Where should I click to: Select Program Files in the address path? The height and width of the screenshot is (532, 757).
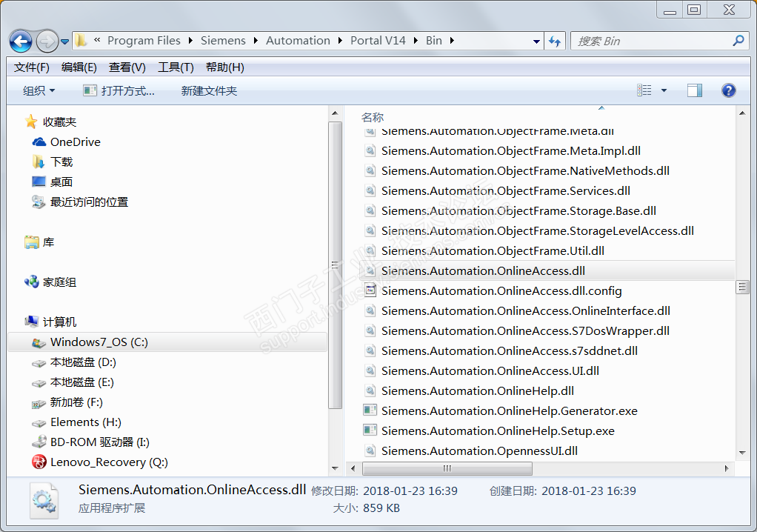(x=144, y=41)
